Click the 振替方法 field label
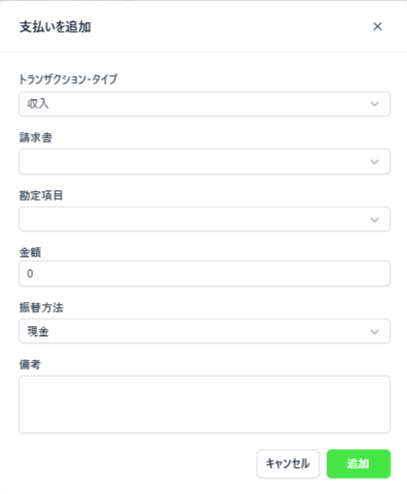This screenshot has width=407, height=494. (x=41, y=307)
